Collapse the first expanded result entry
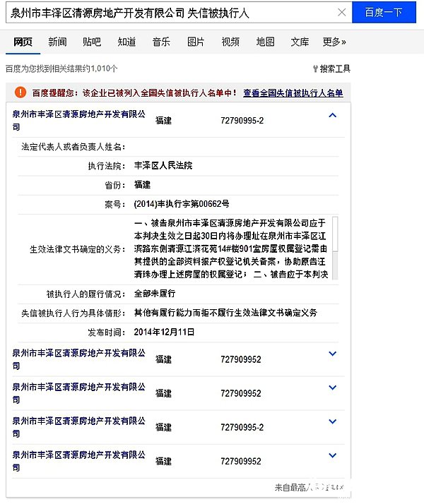Screen dimensions: 424x504 tap(333, 115)
